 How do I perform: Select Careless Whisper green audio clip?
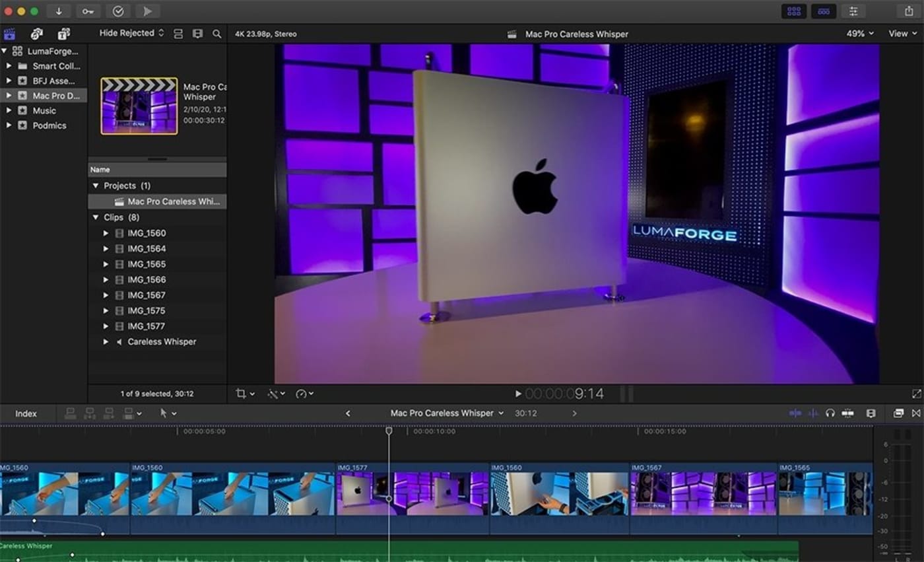[399, 551]
